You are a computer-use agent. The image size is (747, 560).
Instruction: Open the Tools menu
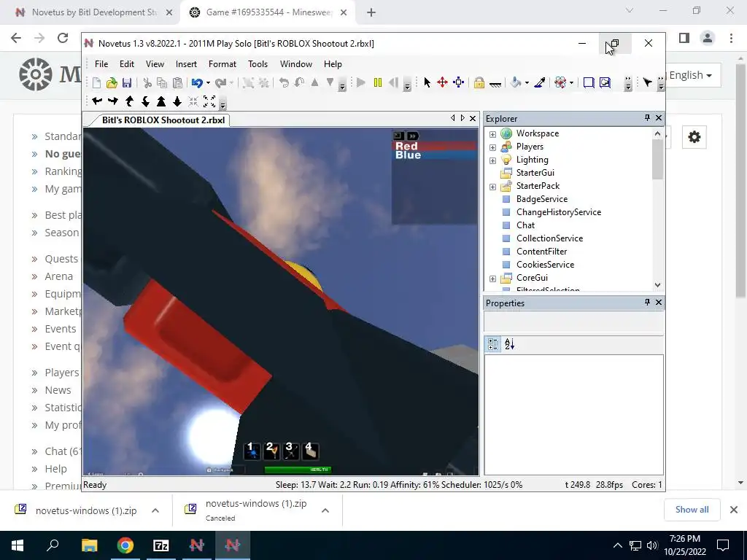coord(258,64)
